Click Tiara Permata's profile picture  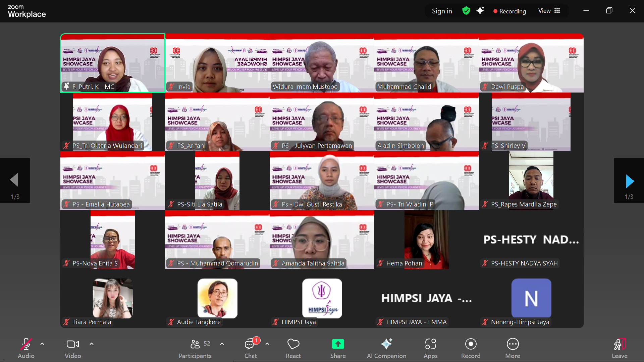pos(113,298)
